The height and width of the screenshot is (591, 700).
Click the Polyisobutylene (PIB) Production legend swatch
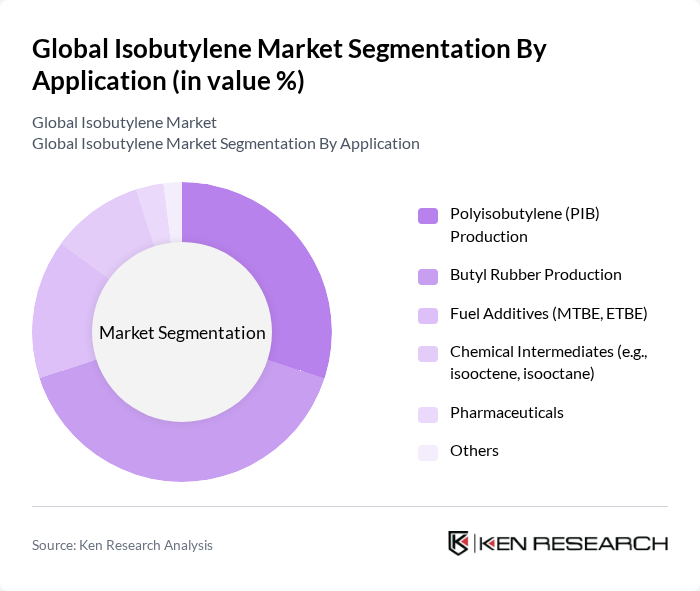click(428, 216)
